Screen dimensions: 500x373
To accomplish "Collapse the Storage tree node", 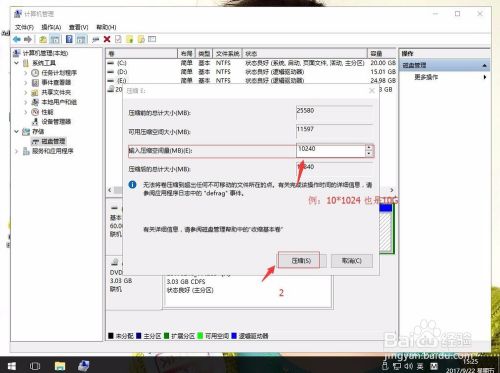I will point(16,131).
